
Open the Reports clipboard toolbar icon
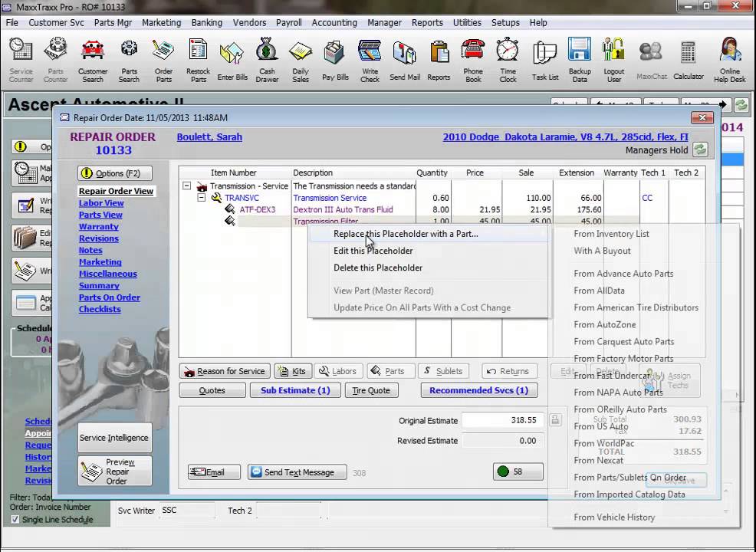coord(439,60)
